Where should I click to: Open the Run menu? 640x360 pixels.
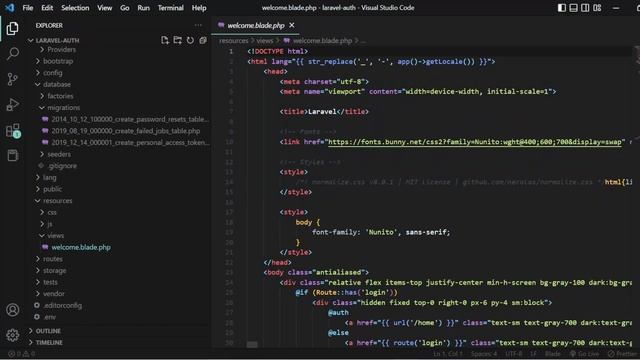pyautogui.click(x=143, y=8)
